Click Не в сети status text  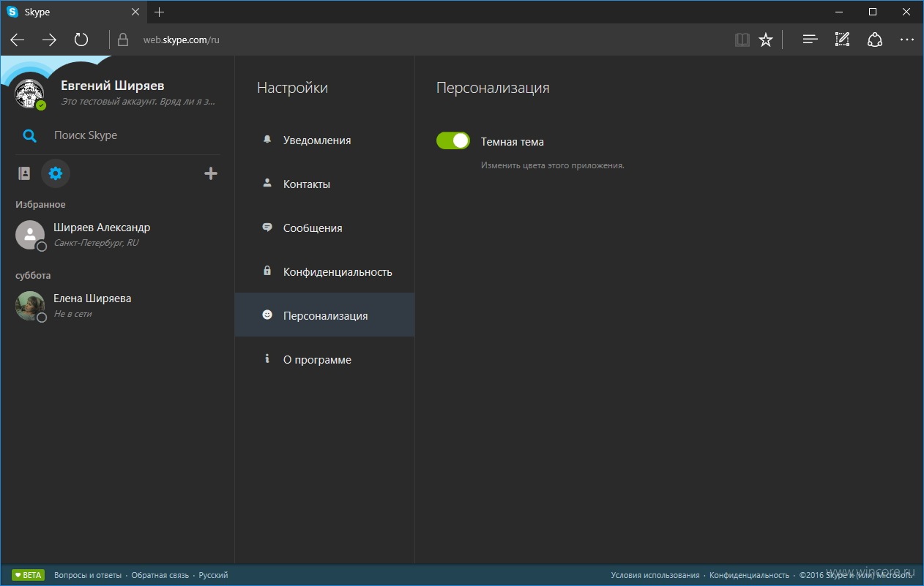coord(73,314)
